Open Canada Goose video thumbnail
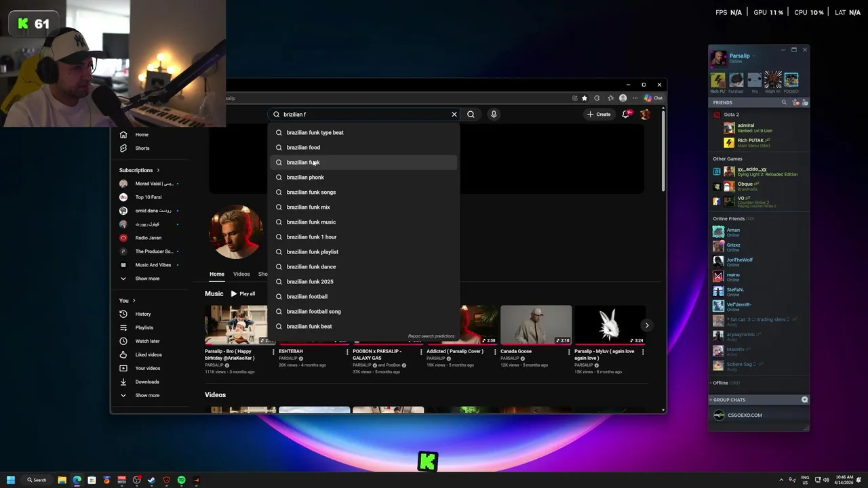The image size is (868, 488). tap(536, 325)
